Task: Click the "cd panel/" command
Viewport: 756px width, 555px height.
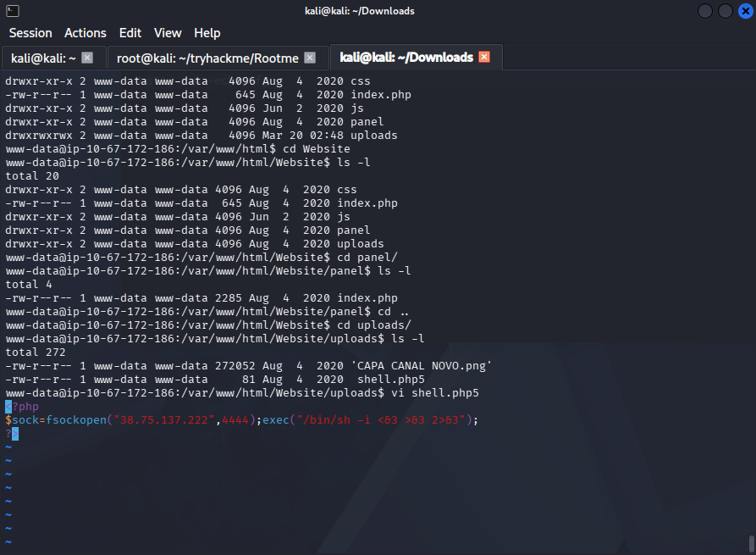Action: (367, 258)
